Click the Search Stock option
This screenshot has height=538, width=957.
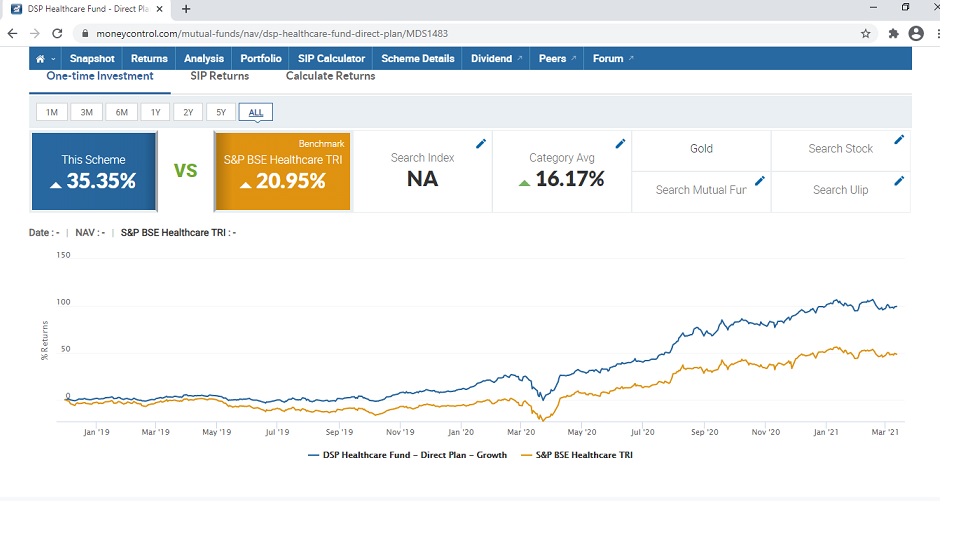point(840,149)
